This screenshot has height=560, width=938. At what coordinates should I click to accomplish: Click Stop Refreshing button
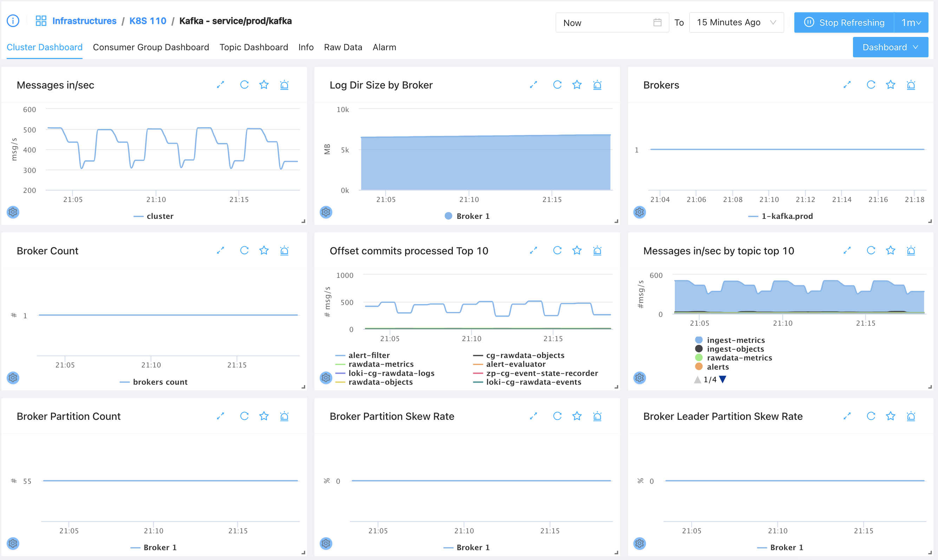pyautogui.click(x=844, y=22)
